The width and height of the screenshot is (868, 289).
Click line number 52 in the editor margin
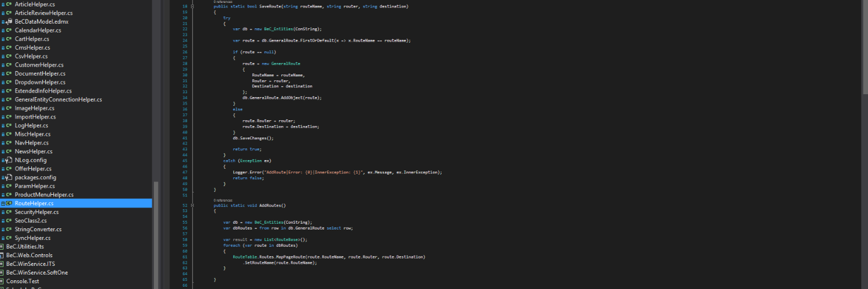pos(185,205)
